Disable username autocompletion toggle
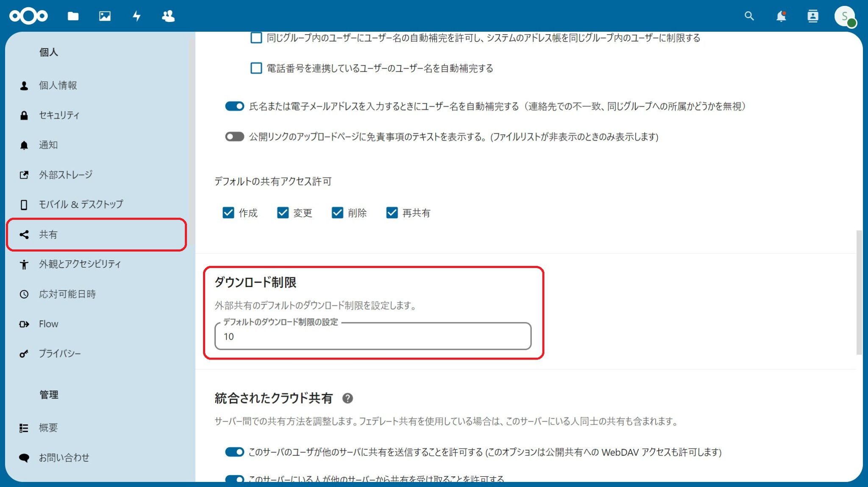 point(234,107)
